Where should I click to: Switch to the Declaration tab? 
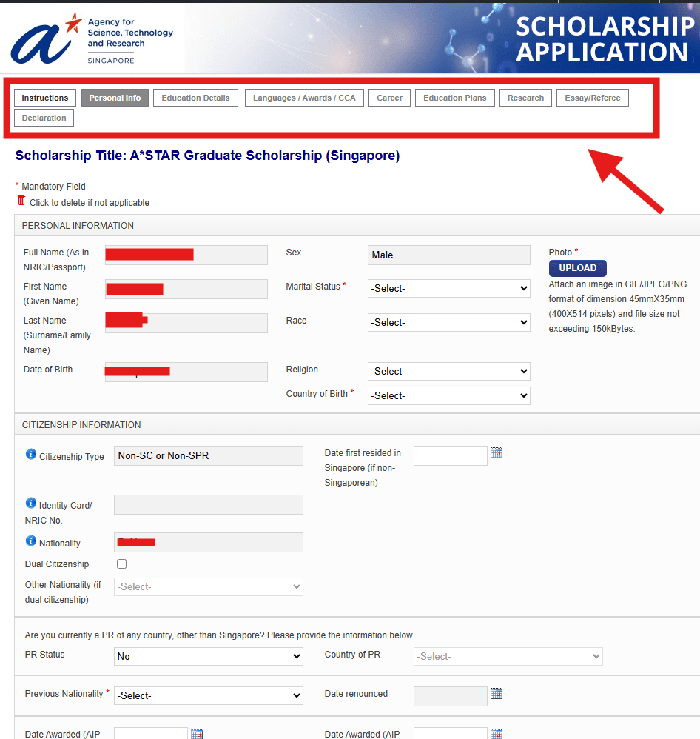click(44, 118)
